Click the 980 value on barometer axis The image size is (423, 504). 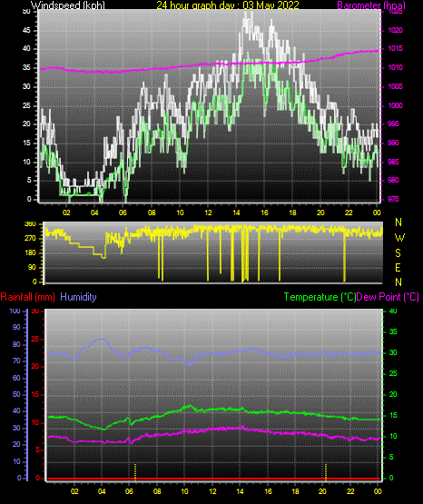pyautogui.click(x=394, y=180)
